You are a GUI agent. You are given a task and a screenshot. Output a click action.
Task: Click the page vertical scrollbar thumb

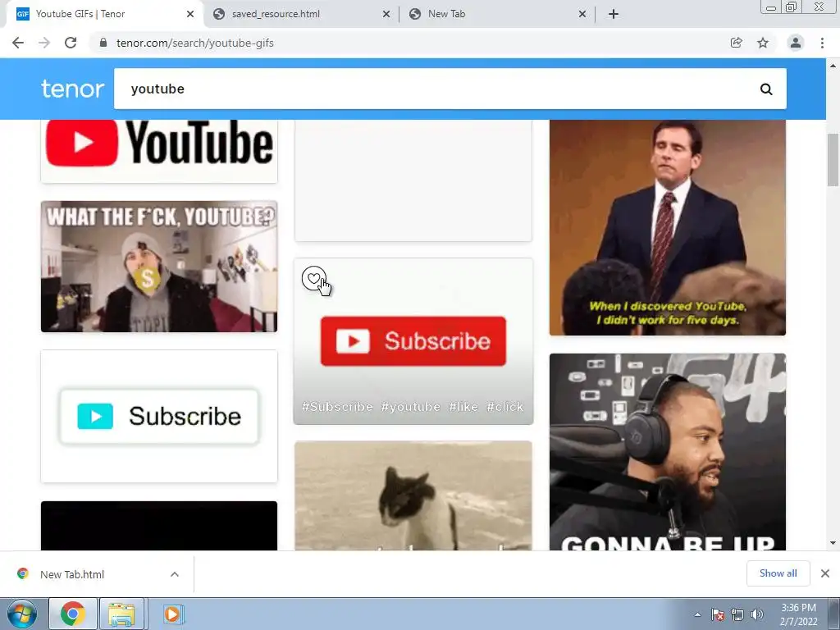[x=833, y=160]
